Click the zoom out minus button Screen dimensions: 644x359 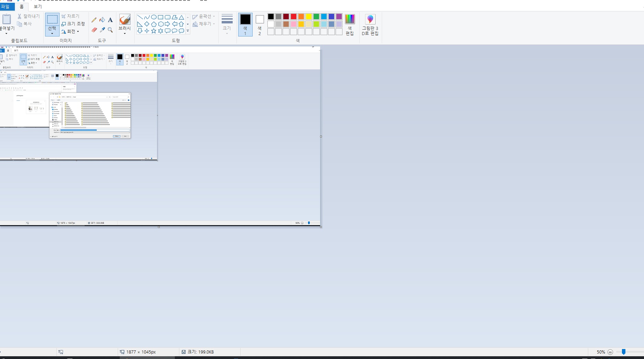pyautogui.click(x=610, y=352)
